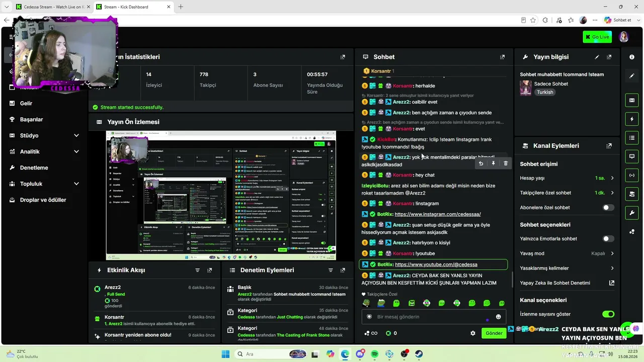644x362 pixels.
Task: Send the message with Gönder
Action: pos(494,333)
